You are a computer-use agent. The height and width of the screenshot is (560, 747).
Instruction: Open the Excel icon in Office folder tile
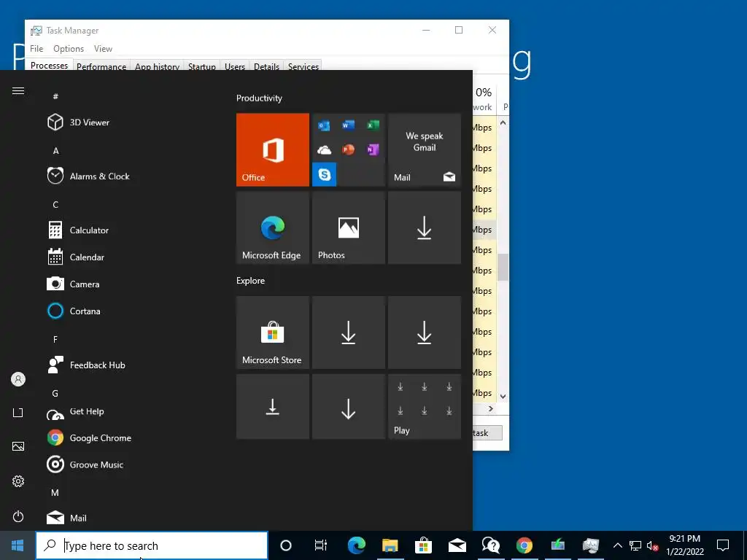(x=373, y=125)
